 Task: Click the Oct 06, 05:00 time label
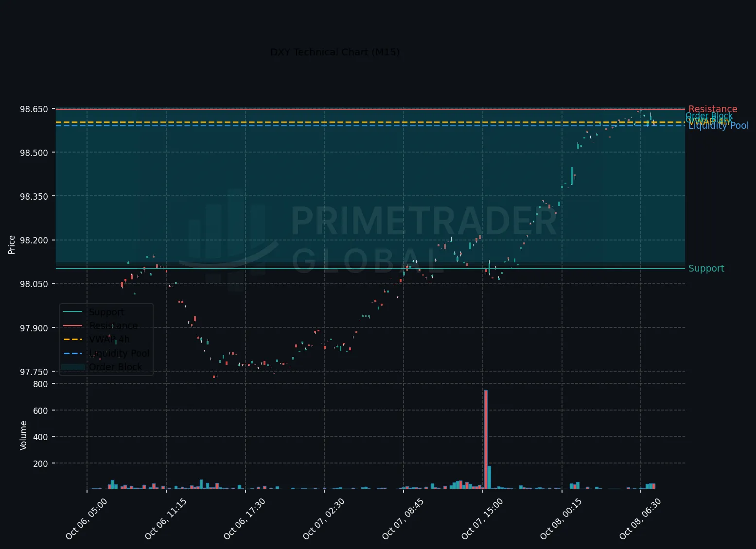(x=86, y=518)
